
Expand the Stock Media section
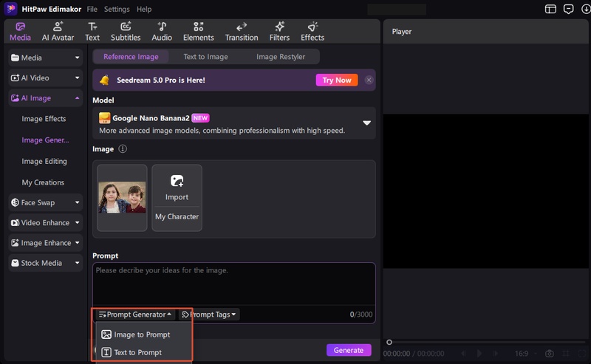45,263
